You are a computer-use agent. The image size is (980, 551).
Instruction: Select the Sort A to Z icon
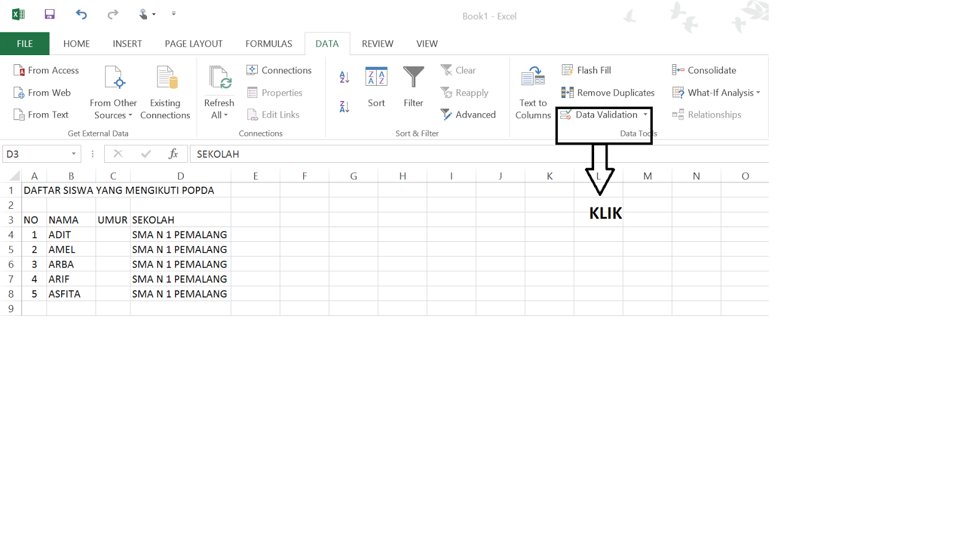pos(343,76)
